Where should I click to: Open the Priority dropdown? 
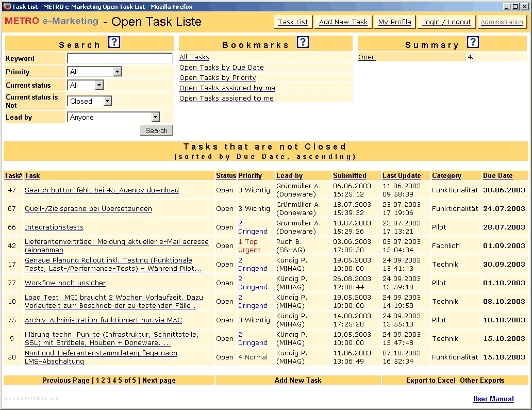click(95, 72)
